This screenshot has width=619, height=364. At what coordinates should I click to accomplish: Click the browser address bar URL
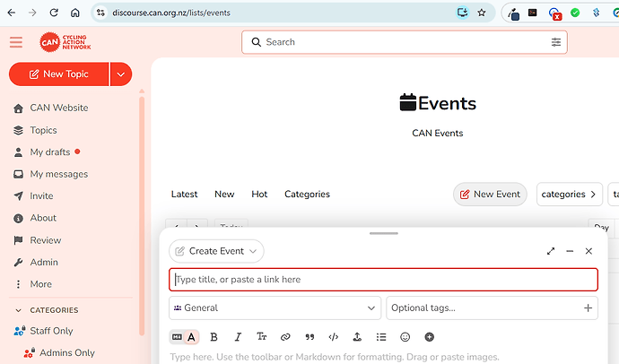[171, 13]
